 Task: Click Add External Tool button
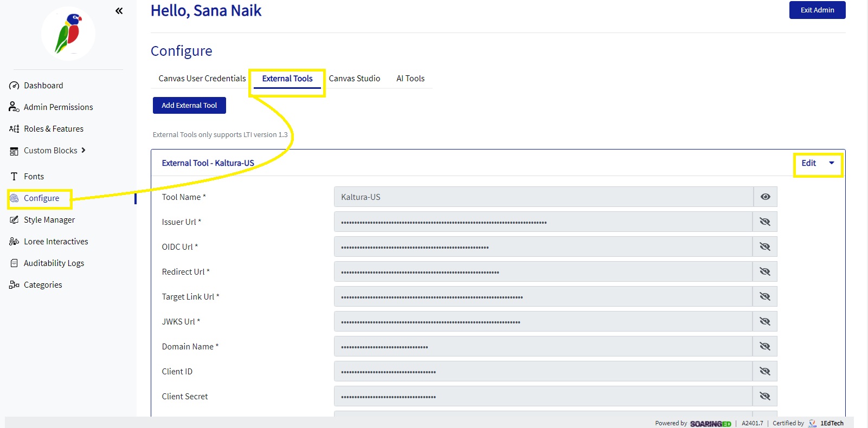pyautogui.click(x=189, y=105)
